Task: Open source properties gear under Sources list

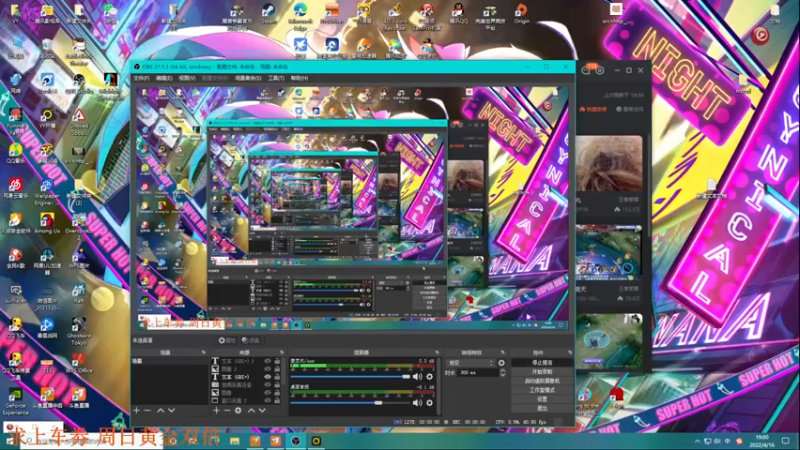Action: [x=238, y=410]
